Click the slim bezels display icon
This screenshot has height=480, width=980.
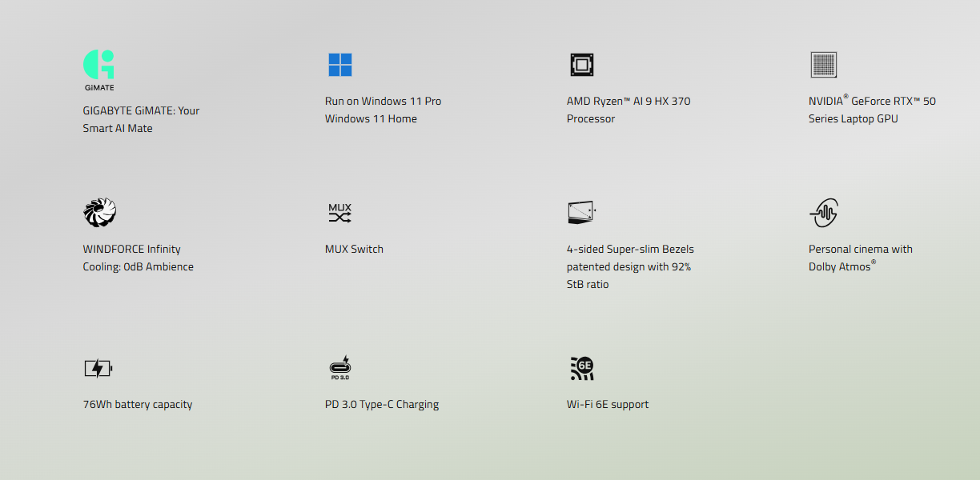point(581,213)
